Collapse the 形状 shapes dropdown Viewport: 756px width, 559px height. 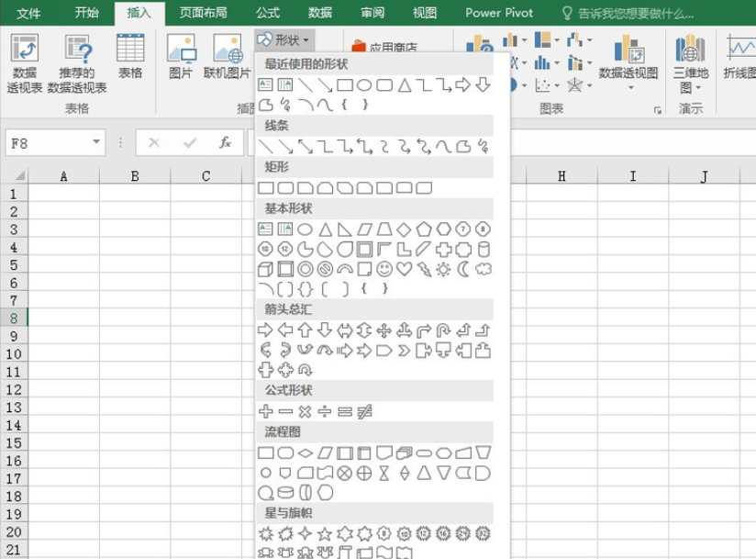click(x=285, y=39)
